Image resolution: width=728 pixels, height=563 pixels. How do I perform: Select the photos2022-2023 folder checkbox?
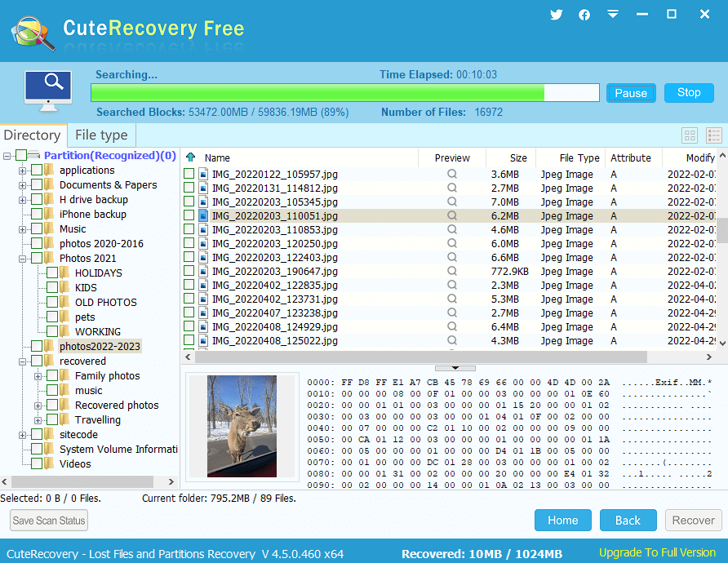[x=36, y=347]
